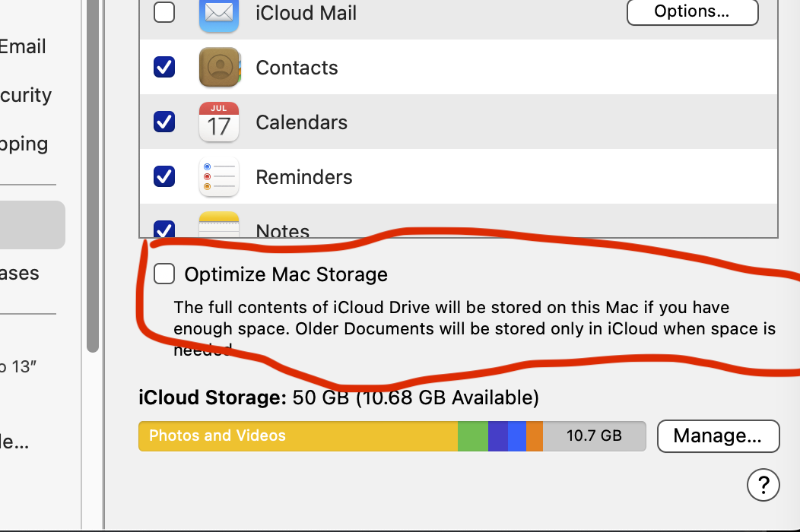The image size is (800, 532).
Task: Enable Optimize Mac Storage checkbox
Action: (x=164, y=274)
